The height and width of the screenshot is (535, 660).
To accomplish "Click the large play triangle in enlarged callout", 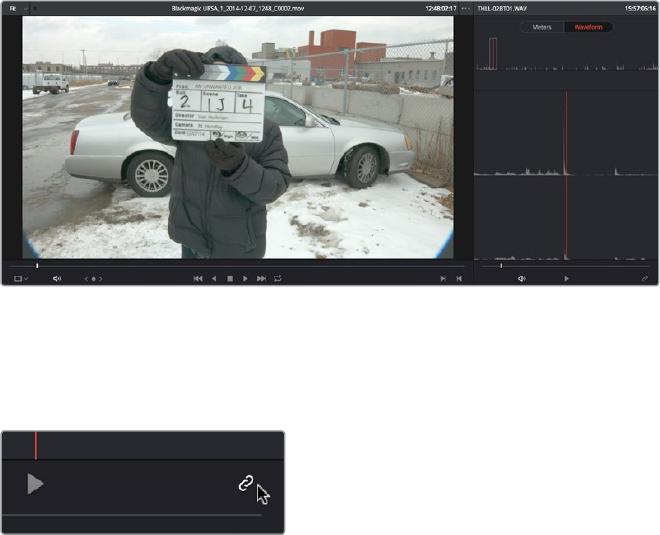I will [x=35, y=484].
